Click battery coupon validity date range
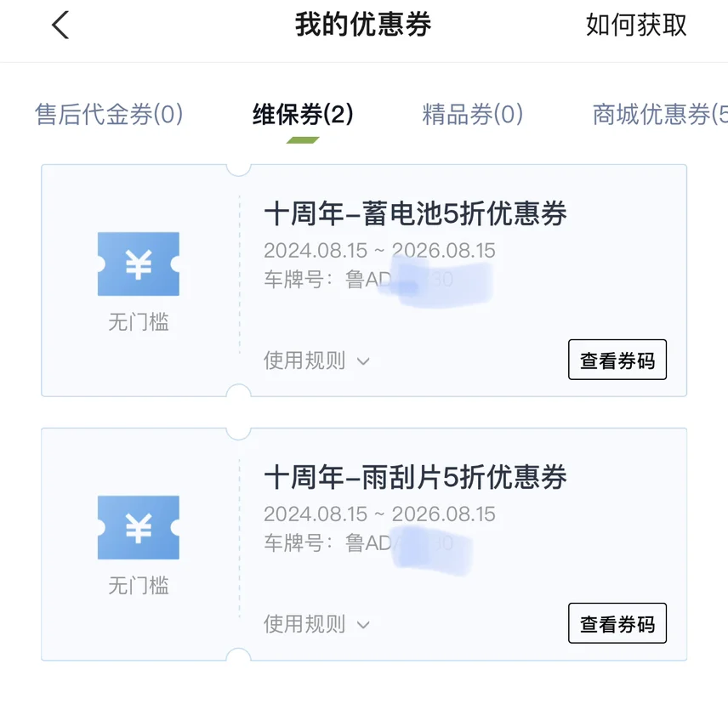This screenshot has height=704, width=728. (379, 251)
